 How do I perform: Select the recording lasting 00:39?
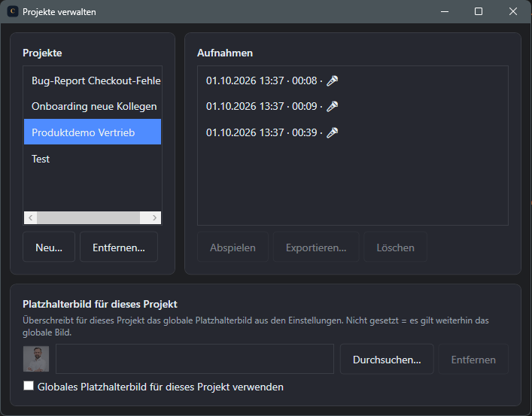pos(352,132)
